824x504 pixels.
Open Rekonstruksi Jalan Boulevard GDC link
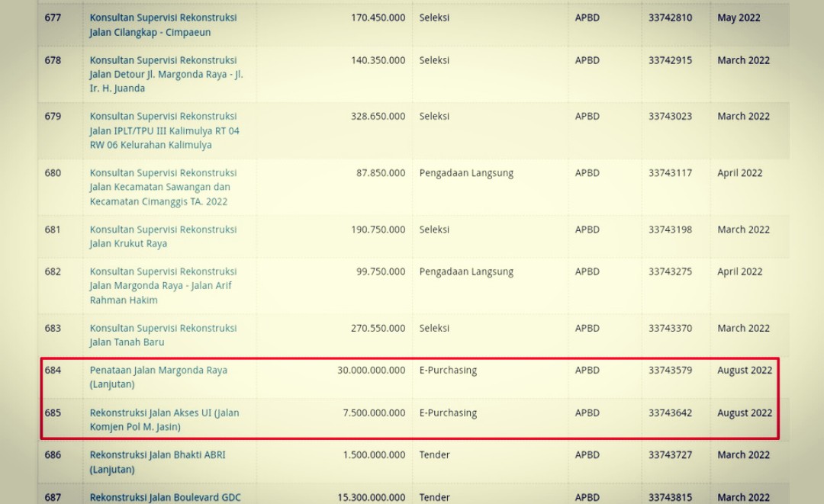pyautogui.click(x=165, y=497)
